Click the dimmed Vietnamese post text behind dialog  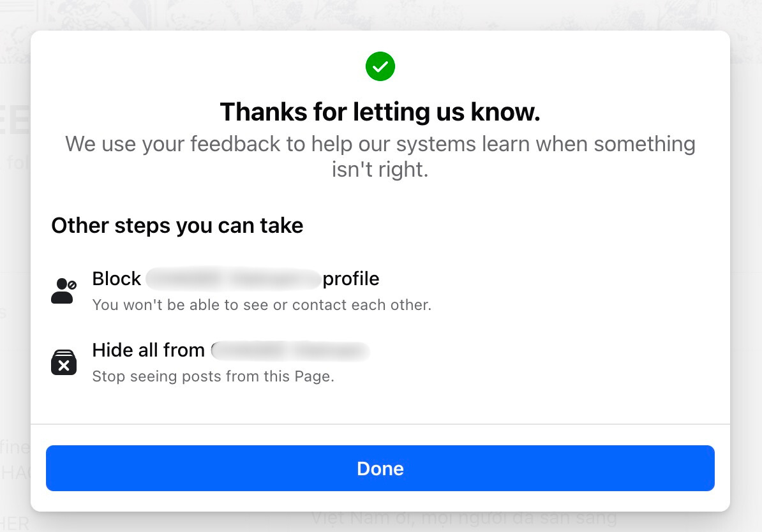pyautogui.click(x=464, y=518)
